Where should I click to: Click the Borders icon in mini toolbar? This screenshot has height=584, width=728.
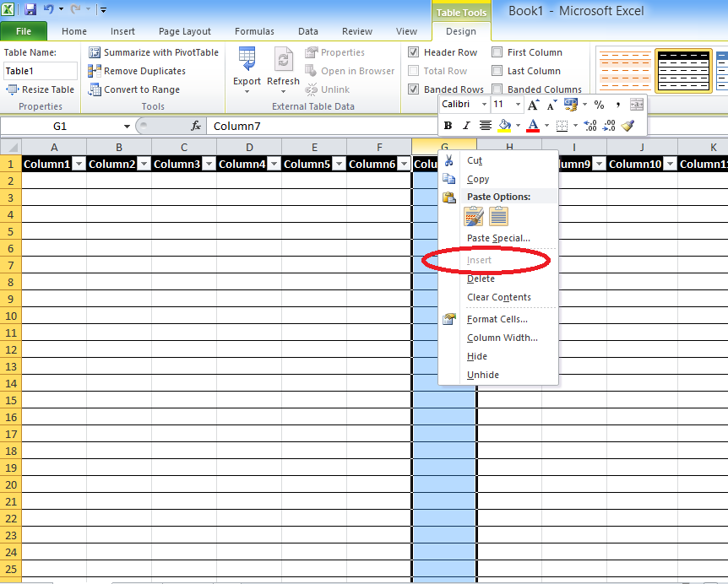point(562,125)
